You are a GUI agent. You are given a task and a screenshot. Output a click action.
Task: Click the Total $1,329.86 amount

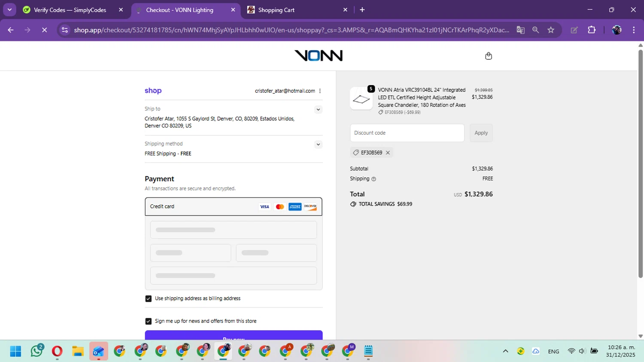click(x=478, y=194)
